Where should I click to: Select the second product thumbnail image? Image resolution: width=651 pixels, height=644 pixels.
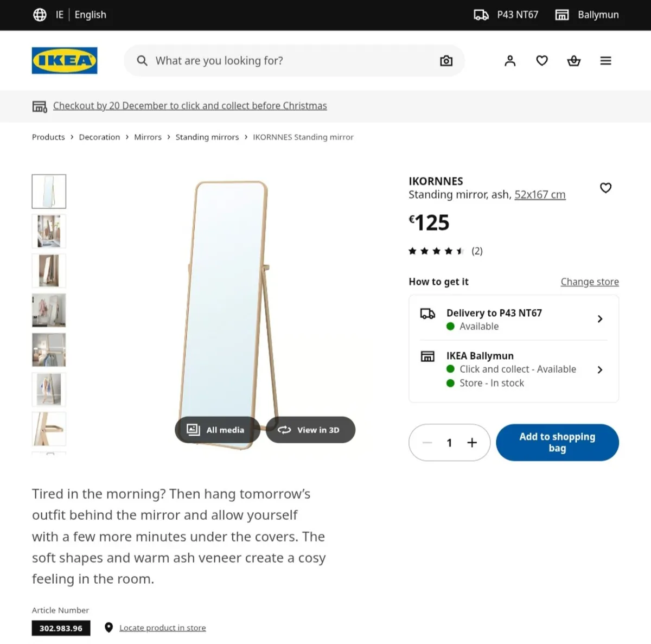(49, 231)
